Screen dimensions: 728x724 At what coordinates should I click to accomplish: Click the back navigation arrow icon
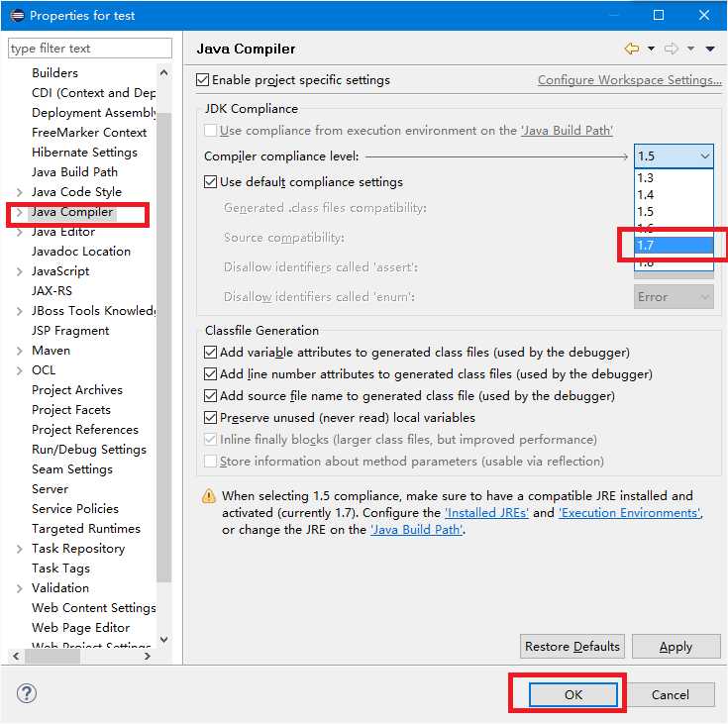coord(632,49)
